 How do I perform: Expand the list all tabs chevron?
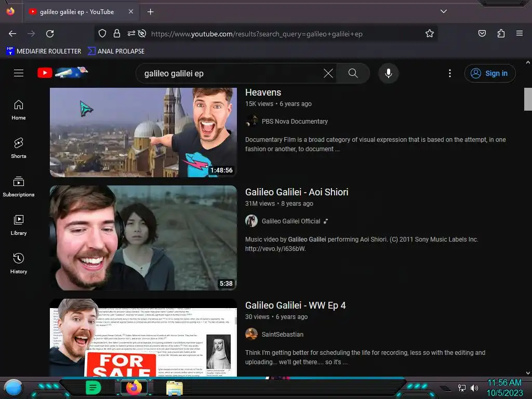[443, 11]
